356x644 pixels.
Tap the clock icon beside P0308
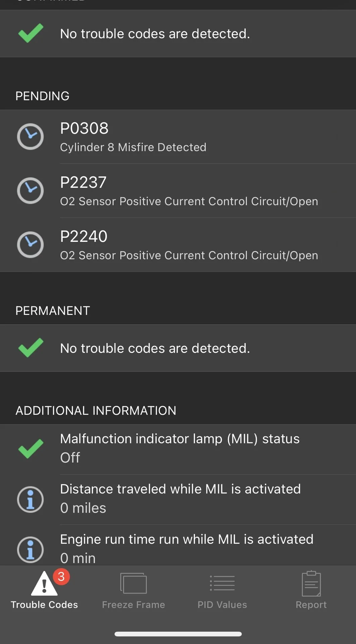click(30, 137)
